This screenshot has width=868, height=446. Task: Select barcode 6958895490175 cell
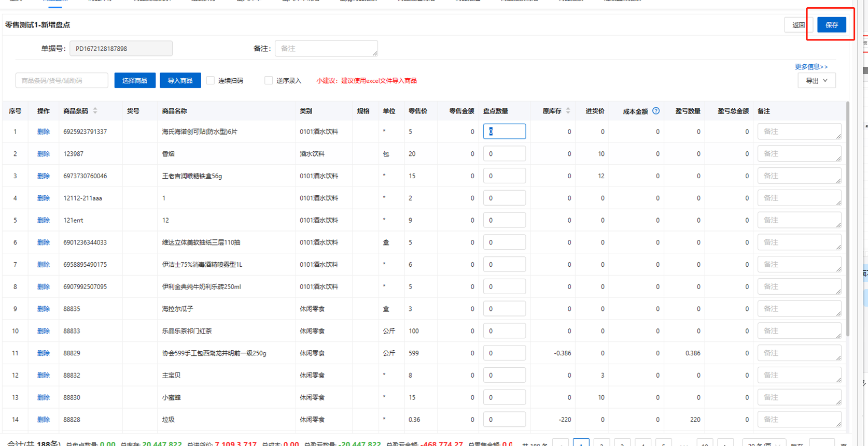tap(85, 265)
